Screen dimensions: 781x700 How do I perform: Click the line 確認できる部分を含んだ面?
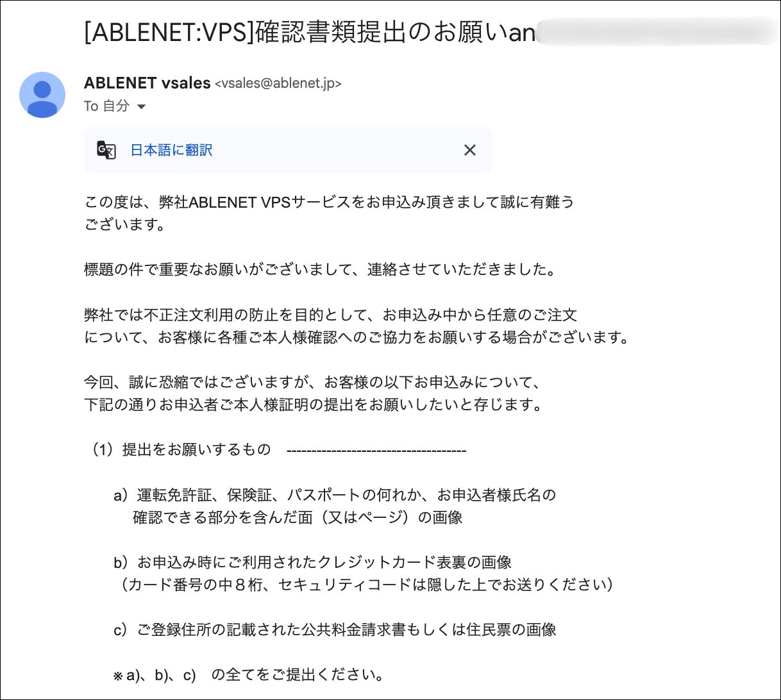pyautogui.click(x=298, y=517)
